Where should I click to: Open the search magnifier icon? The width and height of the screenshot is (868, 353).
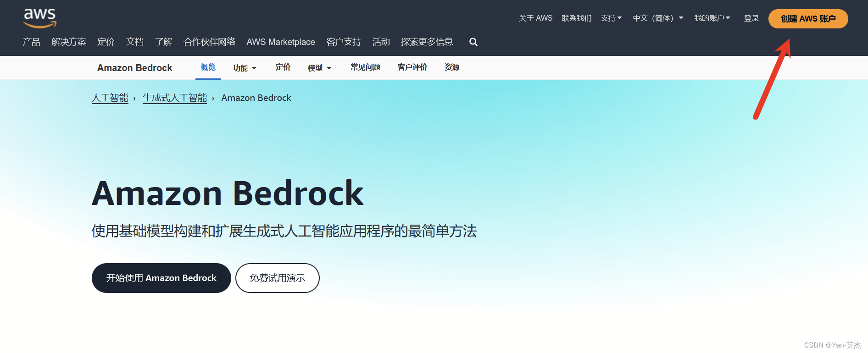(x=473, y=42)
